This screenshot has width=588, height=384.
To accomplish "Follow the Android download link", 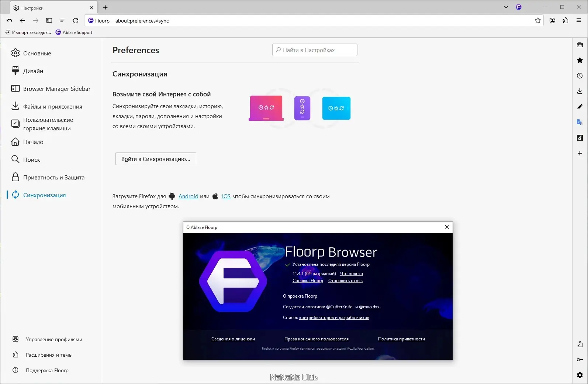I will pos(188,196).
